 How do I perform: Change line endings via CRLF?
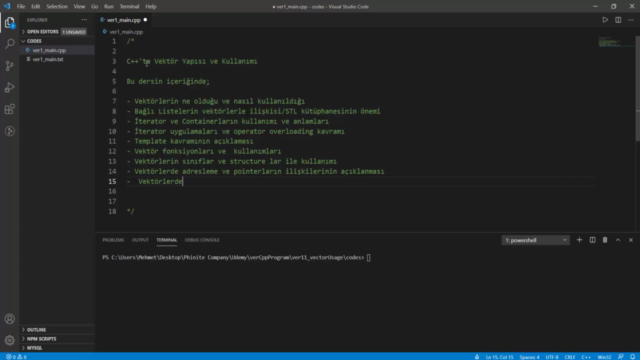click(570, 357)
